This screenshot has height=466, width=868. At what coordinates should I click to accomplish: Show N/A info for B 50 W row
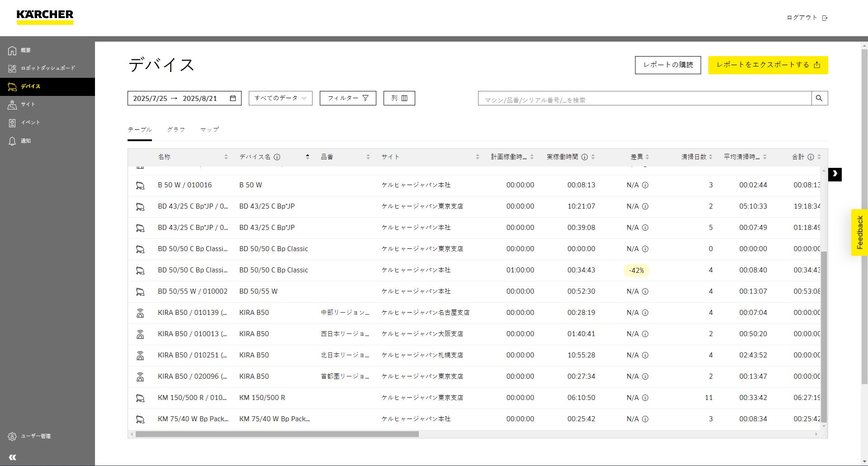tap(645, 185)
